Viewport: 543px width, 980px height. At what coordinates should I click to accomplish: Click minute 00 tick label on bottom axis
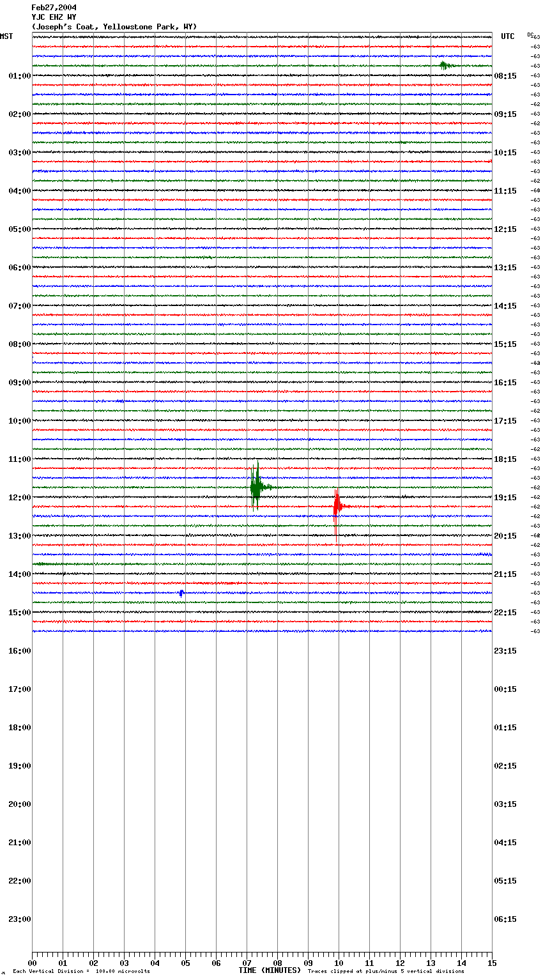coord(32,963)
